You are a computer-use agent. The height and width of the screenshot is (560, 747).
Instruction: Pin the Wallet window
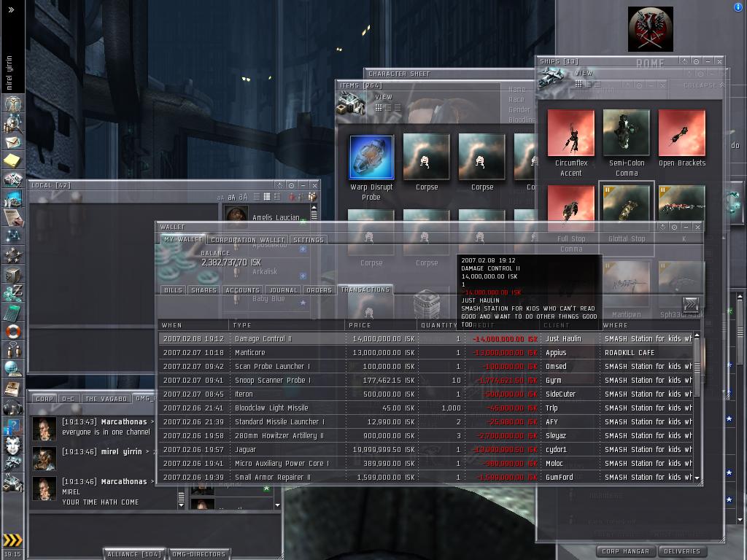675,227
